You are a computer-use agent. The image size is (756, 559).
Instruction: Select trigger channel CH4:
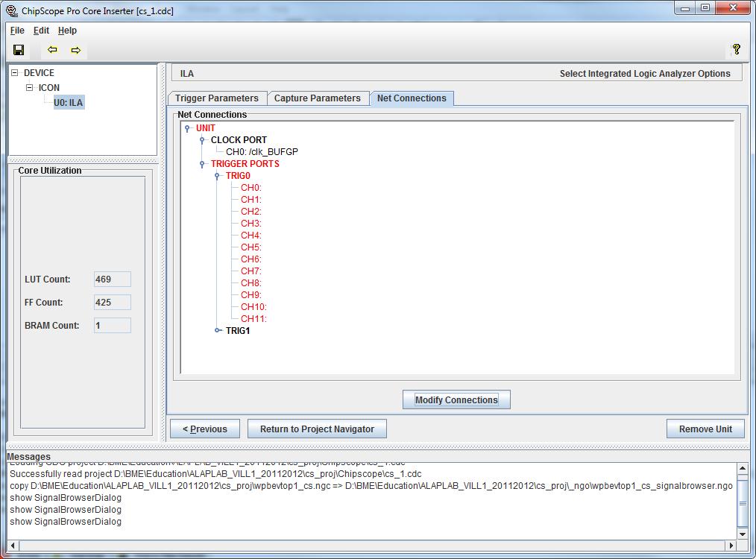251,236
